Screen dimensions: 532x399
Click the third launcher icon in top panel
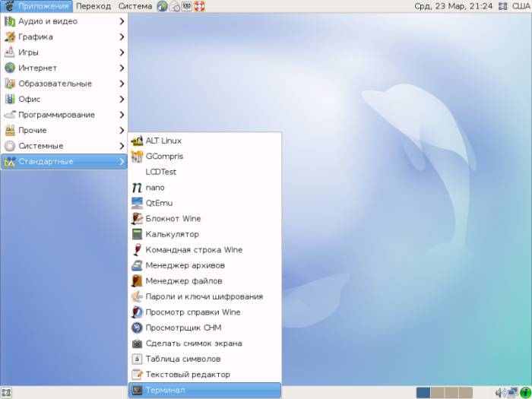click(187, 6)
